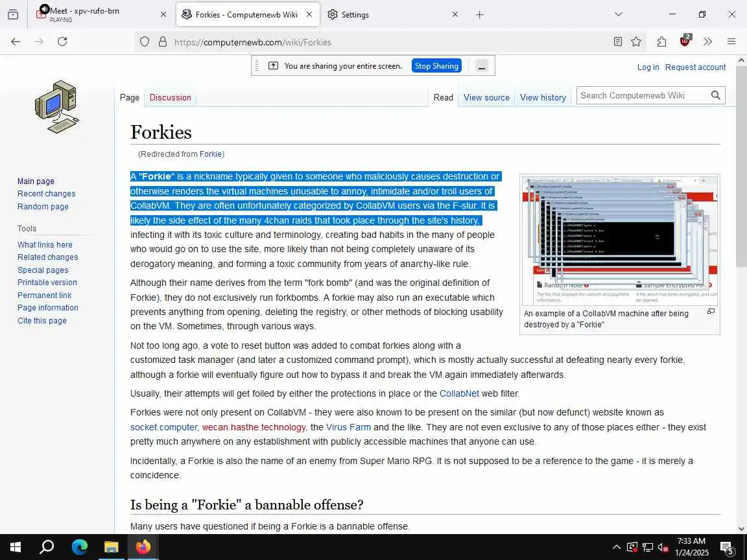The height and width of the screenshot is (560, 747).
Task: Bookmark this page with the star icon
Action: coord(636,42)
